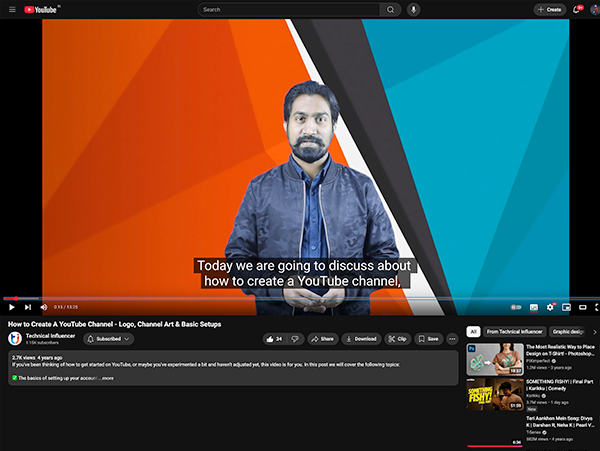
Task: Open T-Series channel name in sidebar
Action: pyautogui.click(x=533, y=432)
